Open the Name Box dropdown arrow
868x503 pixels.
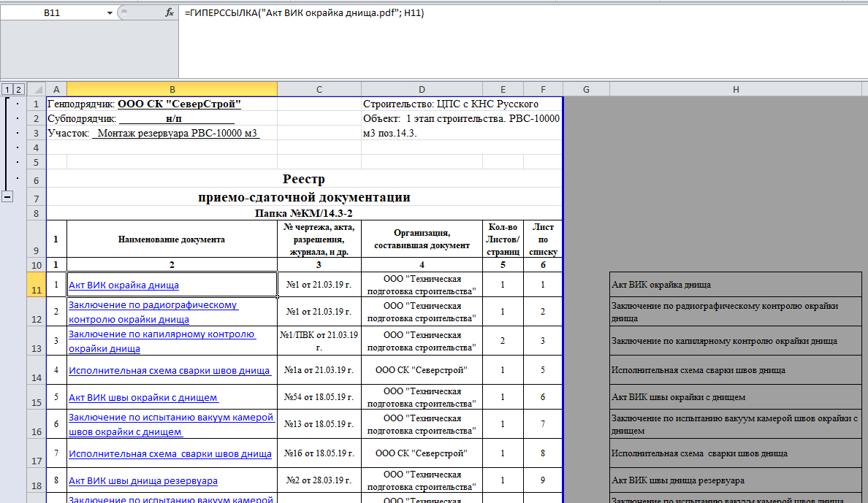(x=110, y=12)
